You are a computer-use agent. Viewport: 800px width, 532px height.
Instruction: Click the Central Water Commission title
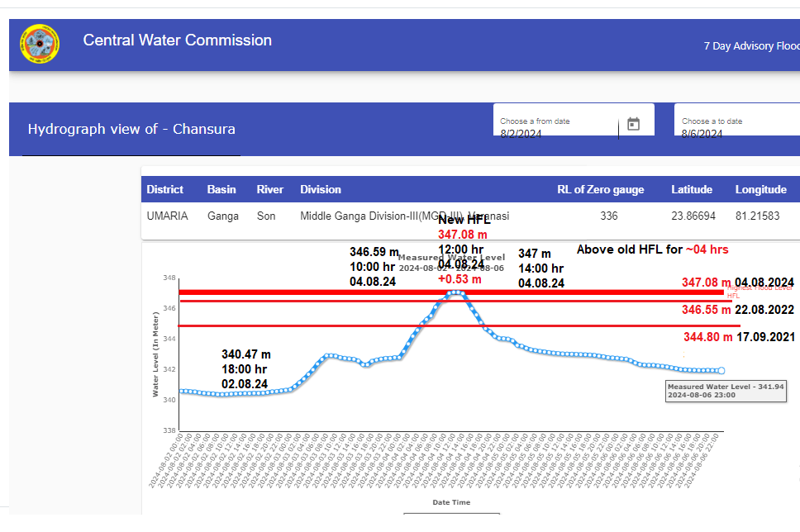point(177,40)
